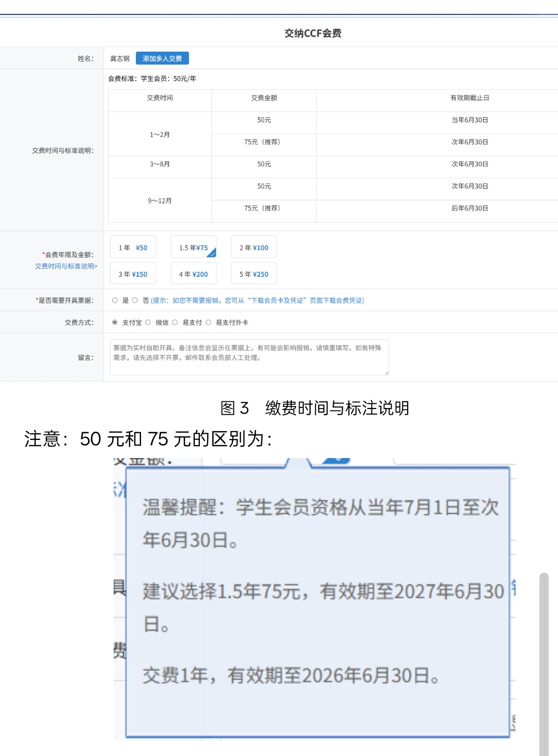Choose 易支付外卡 payment option
Screen dimensions: 558x756
[x=209, y=321]
